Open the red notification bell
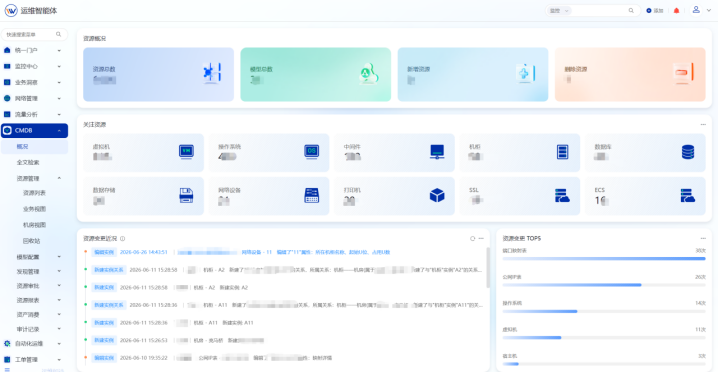Screen dimensions: 718x373 [x=676, y=11]
